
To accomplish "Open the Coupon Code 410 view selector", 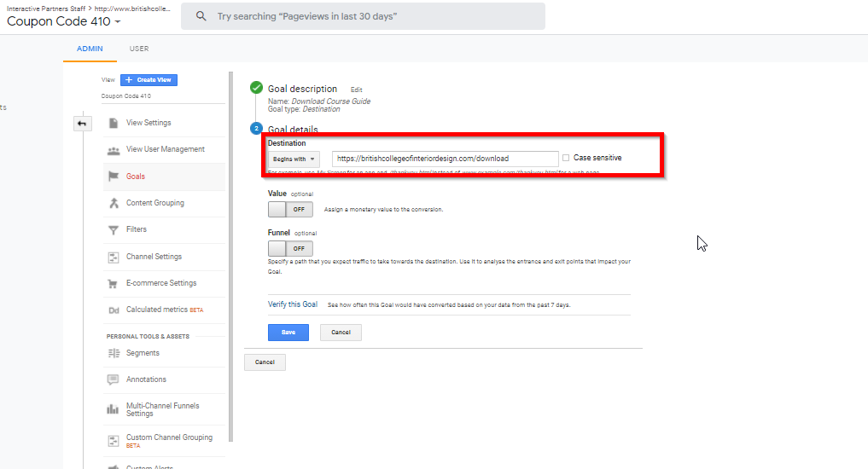I will click(x=64, y=21).
